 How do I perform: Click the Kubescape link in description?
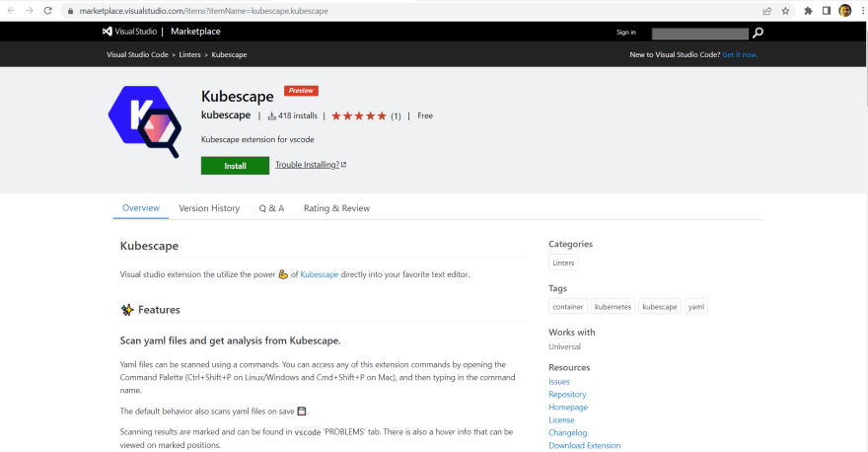coord(319,274)
